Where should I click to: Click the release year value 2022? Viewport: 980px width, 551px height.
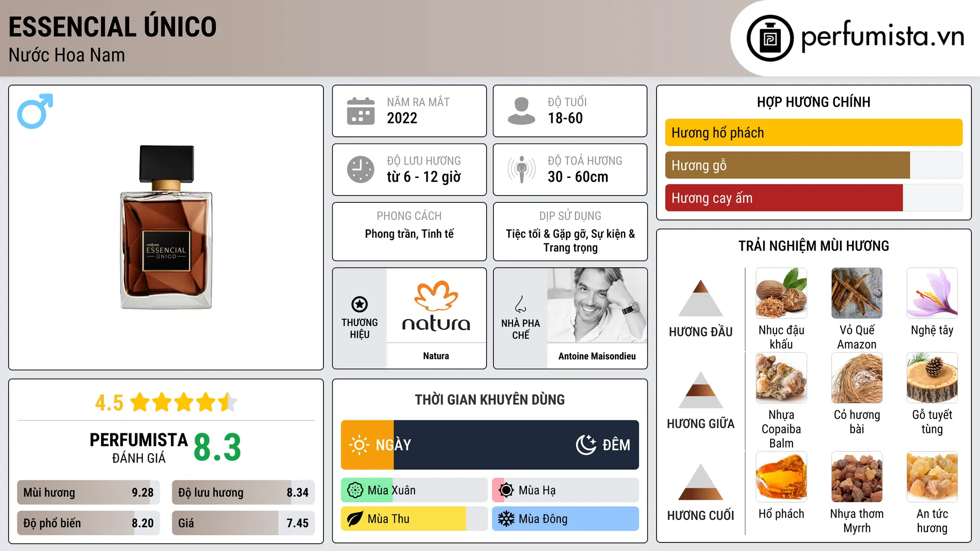pyautogui.click(x=402, y=118)
